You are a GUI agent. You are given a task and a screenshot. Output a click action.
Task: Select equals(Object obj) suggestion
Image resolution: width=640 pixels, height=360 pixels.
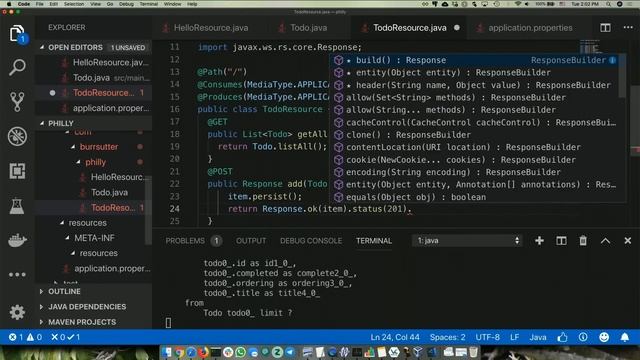(x=475, y=197)
